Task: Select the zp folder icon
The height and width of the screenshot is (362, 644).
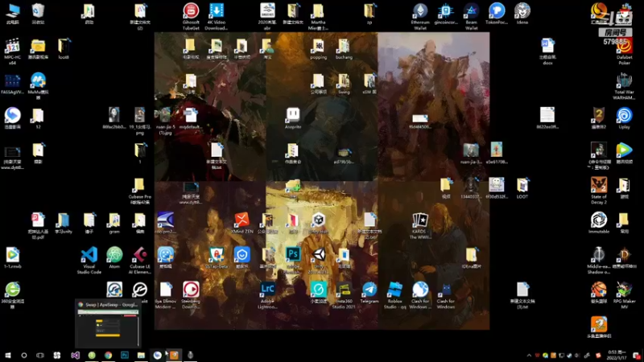Action: (x=369, y=14)
